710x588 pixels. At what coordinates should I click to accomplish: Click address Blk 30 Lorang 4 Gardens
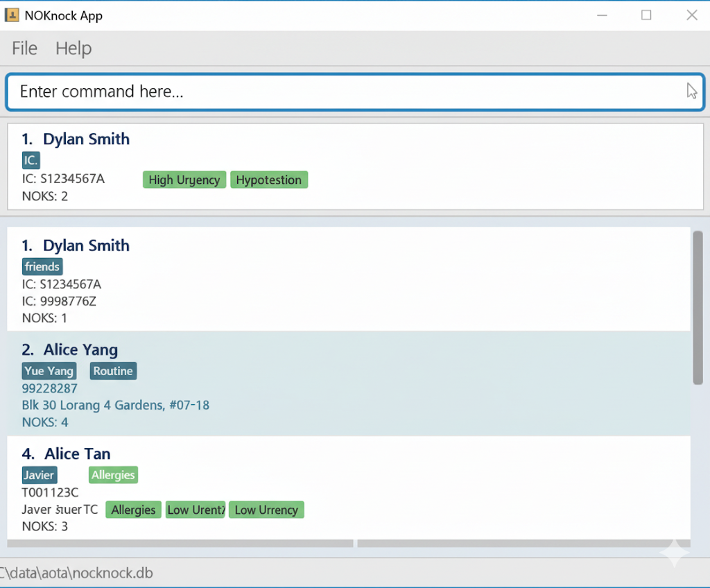click(115, 405)
